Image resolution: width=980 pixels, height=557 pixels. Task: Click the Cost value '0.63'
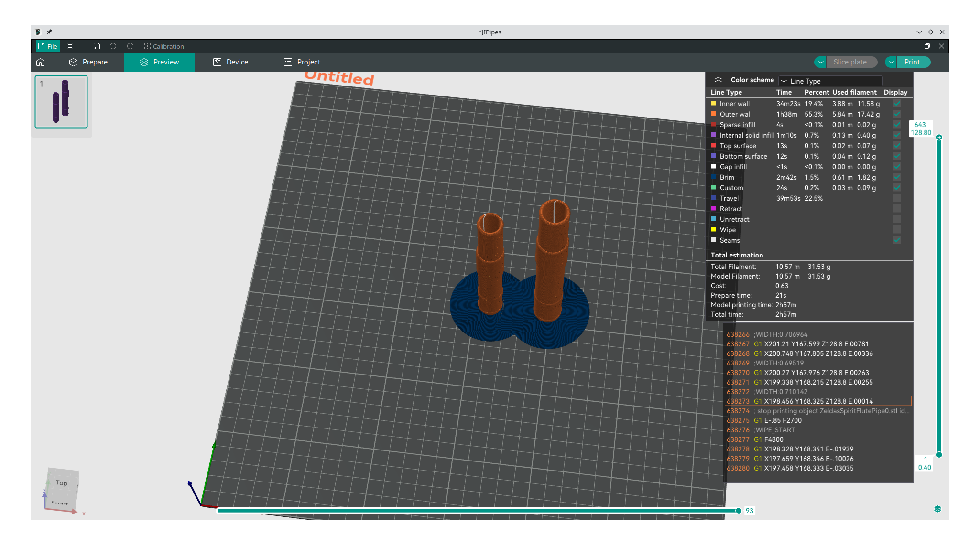782,286
